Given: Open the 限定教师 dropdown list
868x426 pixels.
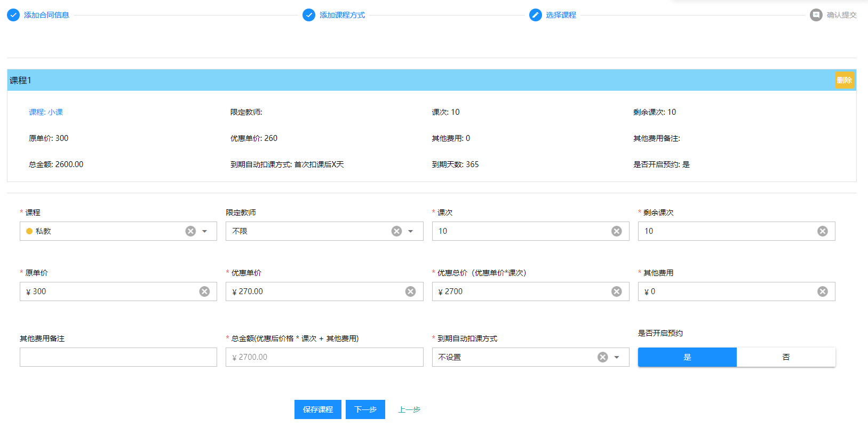Looking at the screenshot, I should pyautogui.click(x=411, y=231).
